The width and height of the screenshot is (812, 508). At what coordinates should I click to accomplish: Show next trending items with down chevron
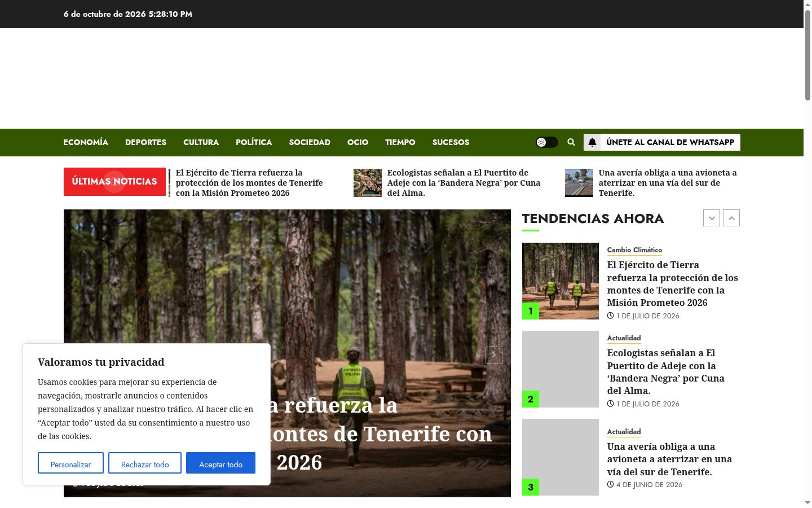(712, 218)
